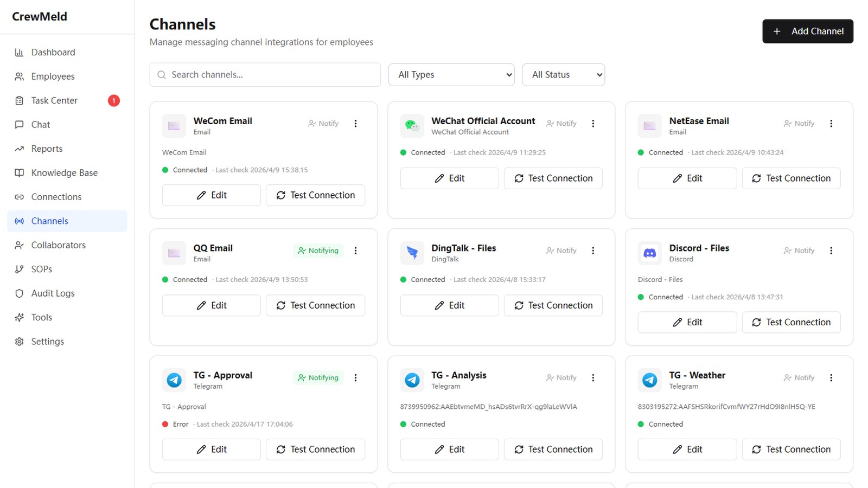Enable Notify on TG - Weather channel
The height and width of the screenshot is (488, 868).
point(799,378)
